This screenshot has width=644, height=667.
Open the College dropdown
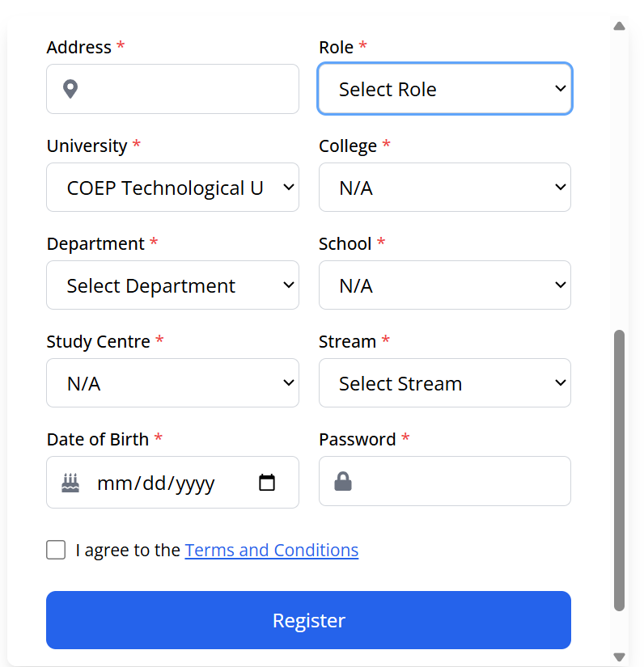pyautogui.click(x=445, y=188)
